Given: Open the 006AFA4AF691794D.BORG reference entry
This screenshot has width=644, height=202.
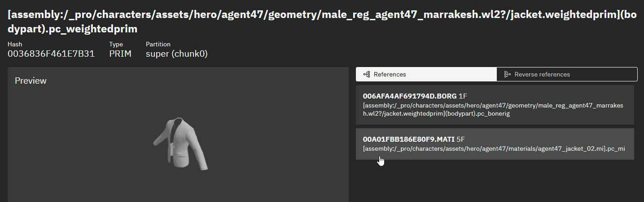Looking at the screenshot, I should click(495, 105).
